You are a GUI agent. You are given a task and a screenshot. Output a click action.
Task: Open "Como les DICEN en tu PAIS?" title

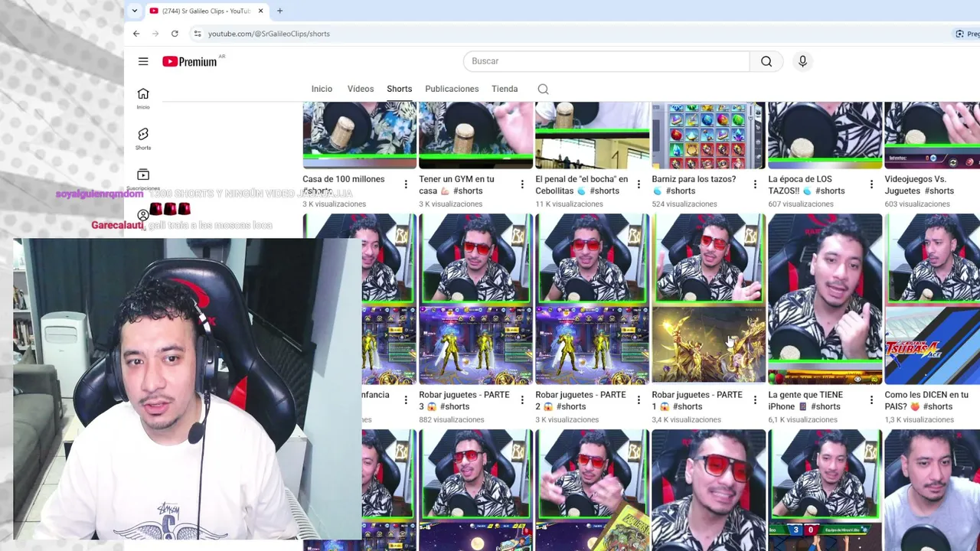926,400
